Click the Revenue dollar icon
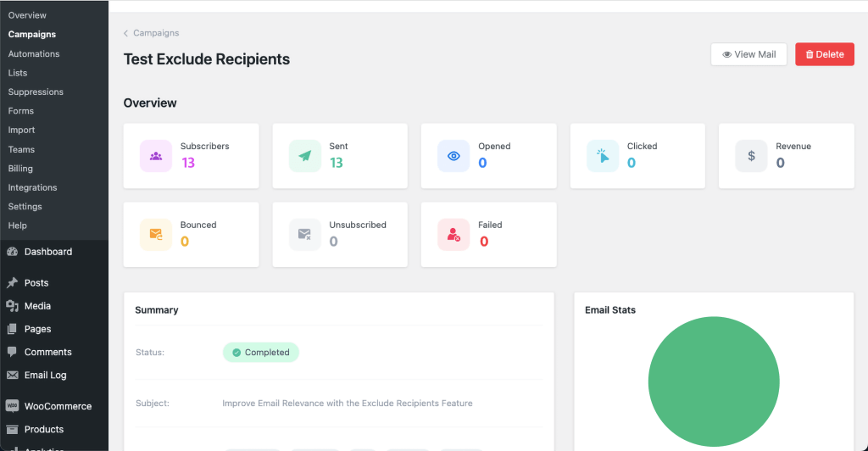This screenshot has height=451, width=868. [751, 156]
